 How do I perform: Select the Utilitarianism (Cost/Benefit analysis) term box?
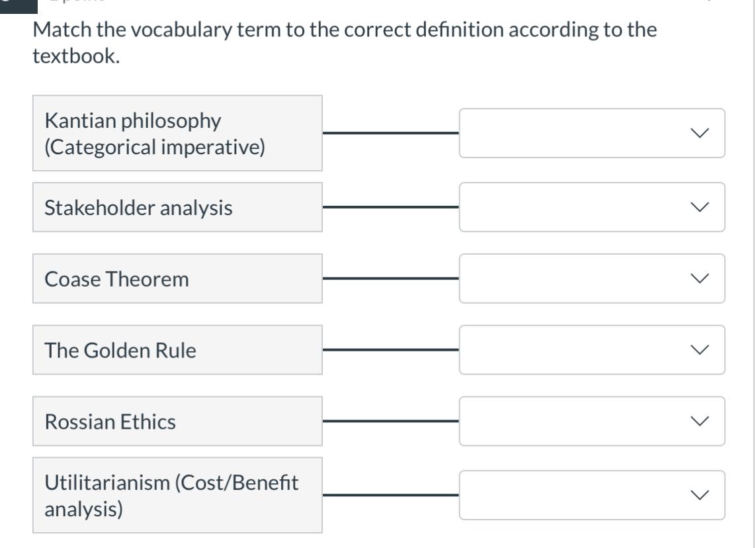coord(177,495)
